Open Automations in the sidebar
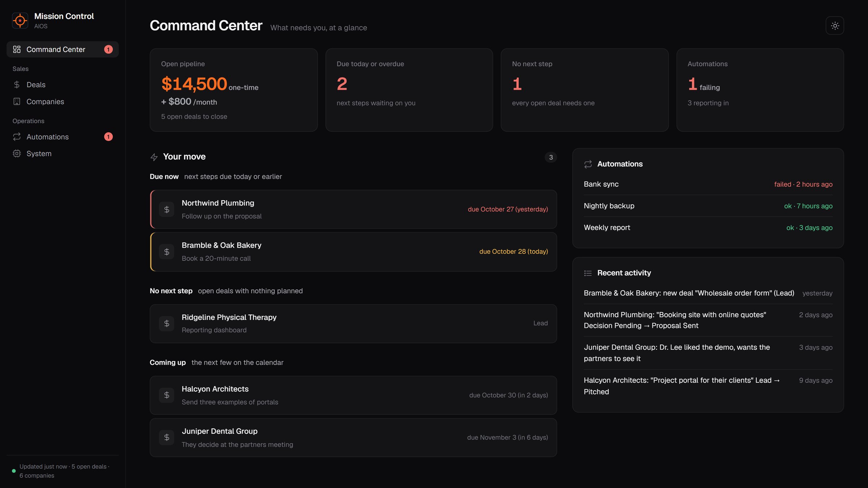868x488 pixels. (63, 137)
